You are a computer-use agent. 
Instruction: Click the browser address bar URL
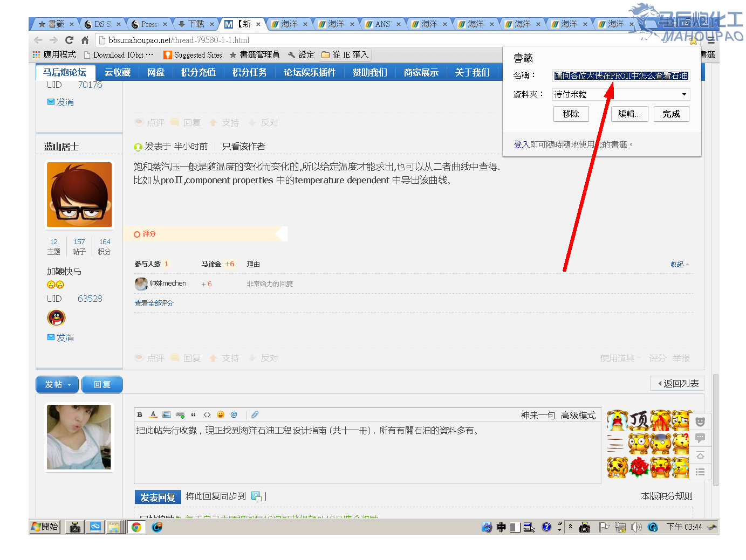179,40
